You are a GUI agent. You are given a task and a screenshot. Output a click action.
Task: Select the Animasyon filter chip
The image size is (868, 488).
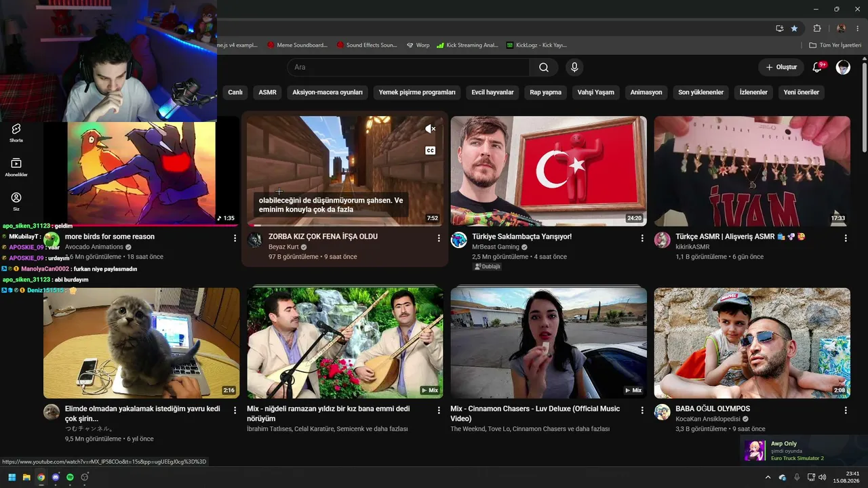tap(646, 92)
